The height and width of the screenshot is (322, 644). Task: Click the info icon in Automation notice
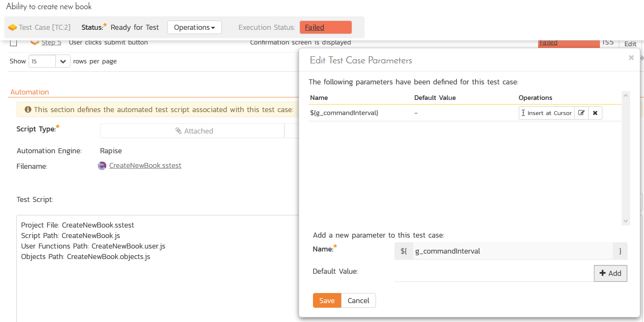[28, 110]
